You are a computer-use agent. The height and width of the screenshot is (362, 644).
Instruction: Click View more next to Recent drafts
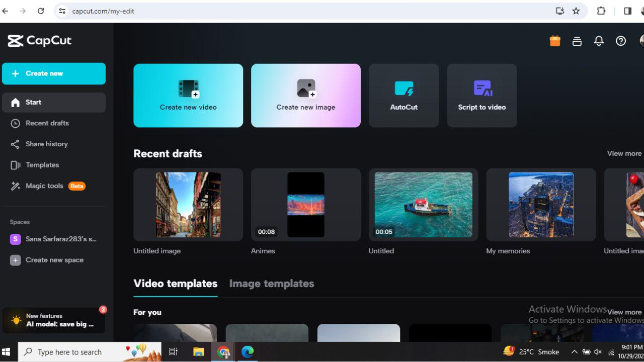pos(624,153)
